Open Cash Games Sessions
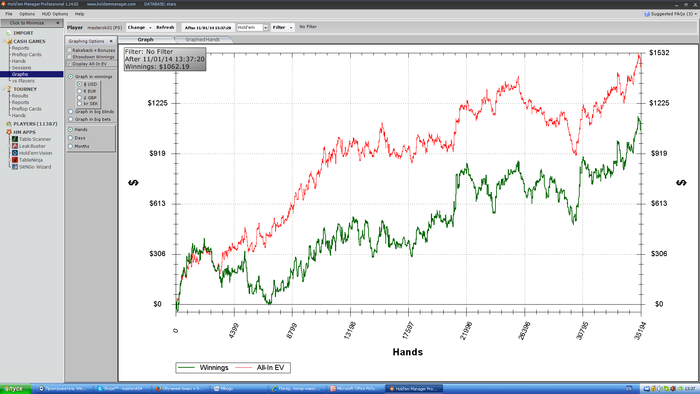700x394 pixels. tap(21, 68)
